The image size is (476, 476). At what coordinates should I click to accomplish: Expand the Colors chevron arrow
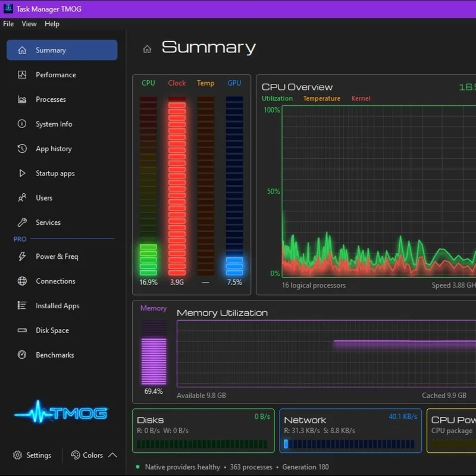click(112, 455)
